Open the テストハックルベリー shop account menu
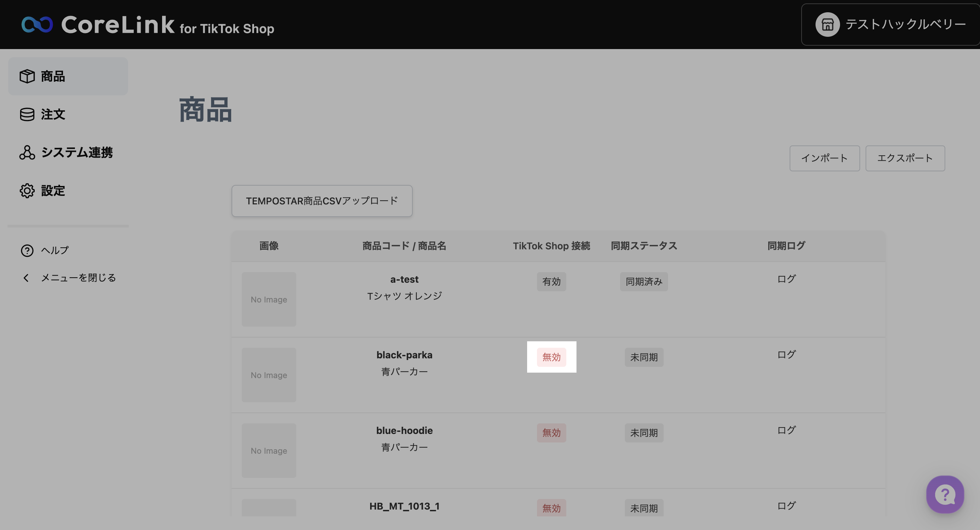The height and width of the screenshot is (530, 980). (890, 25)
